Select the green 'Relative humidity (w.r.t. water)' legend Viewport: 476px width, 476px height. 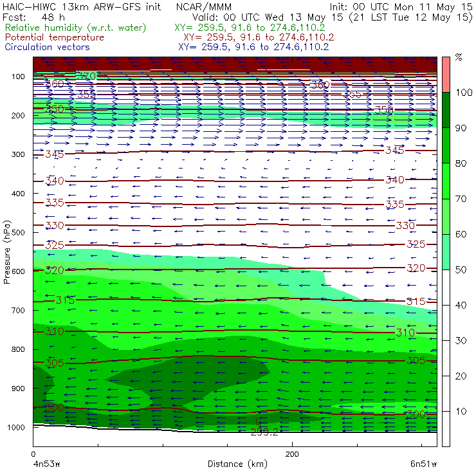(x=76, y=28)
